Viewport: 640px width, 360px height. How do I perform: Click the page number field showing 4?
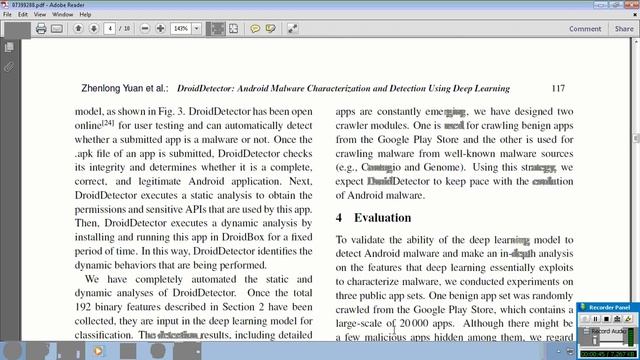[x=109, y=29]
